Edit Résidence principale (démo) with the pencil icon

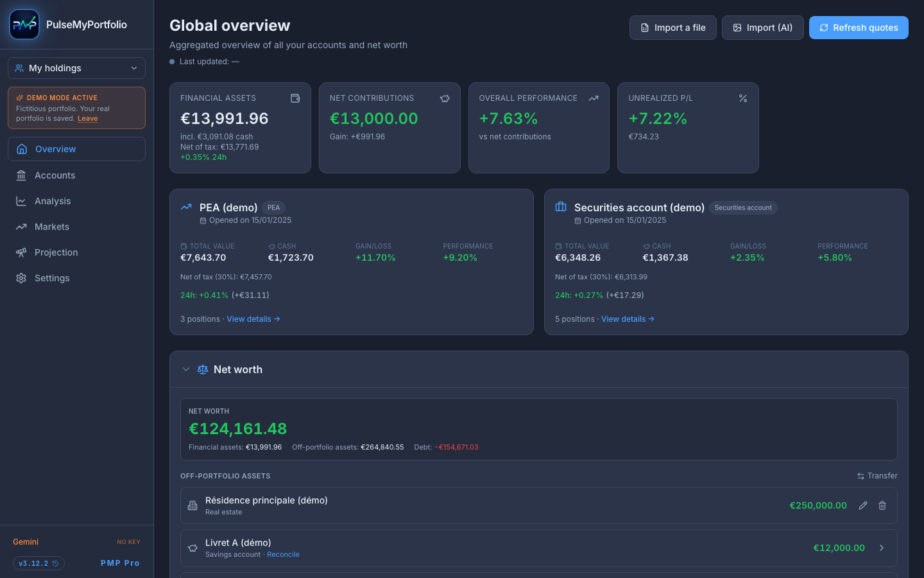[863, 505]
